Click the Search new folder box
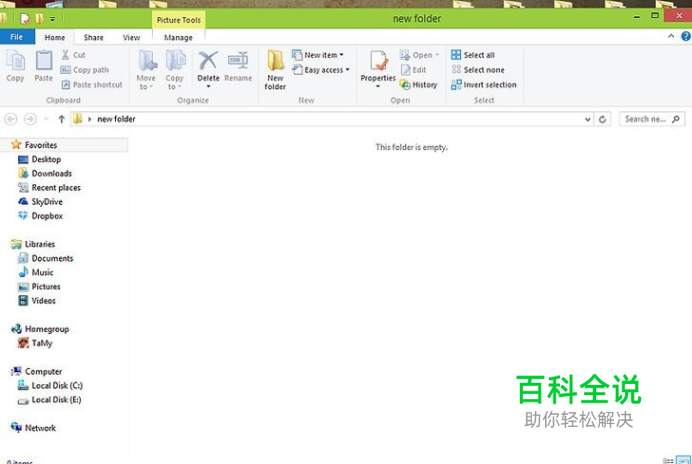692x464 pixels. tap(652, 119)
